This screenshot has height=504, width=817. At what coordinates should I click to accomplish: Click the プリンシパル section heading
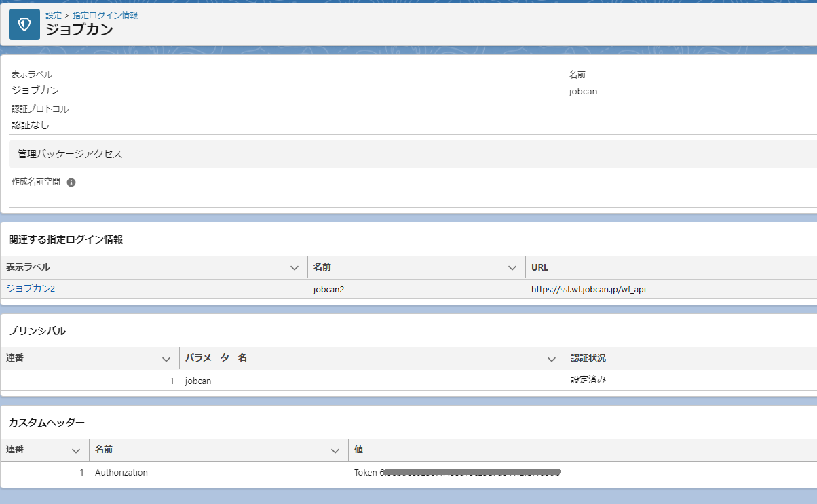(37, 331)
